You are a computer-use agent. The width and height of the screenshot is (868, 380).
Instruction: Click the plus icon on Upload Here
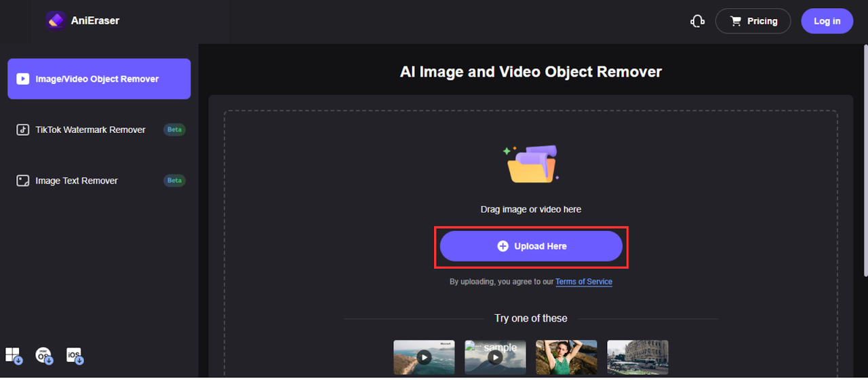coord(502,246)
